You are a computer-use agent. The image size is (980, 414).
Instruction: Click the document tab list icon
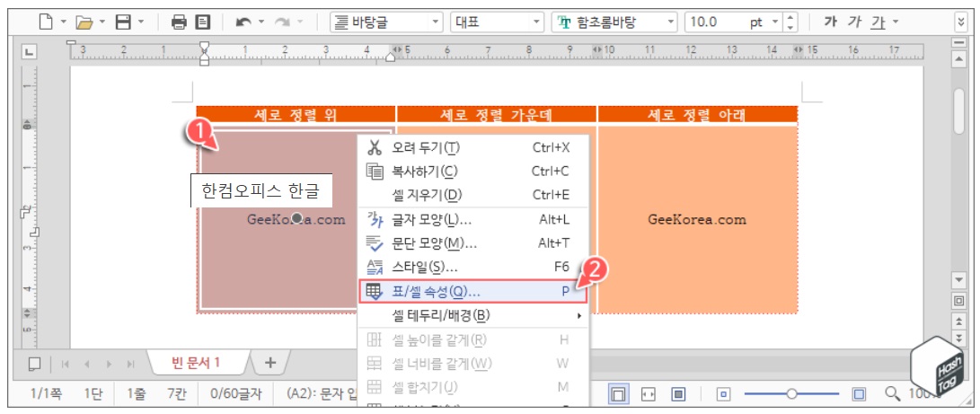(35, 364)
